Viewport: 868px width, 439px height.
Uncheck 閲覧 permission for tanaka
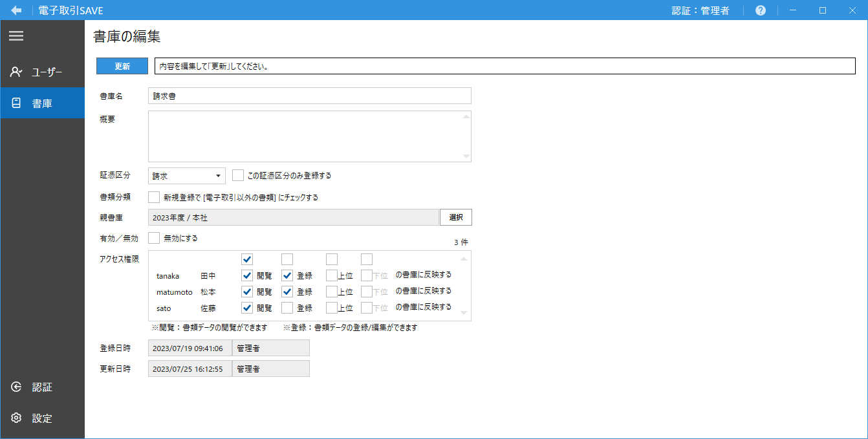click(x=247, y=275)
